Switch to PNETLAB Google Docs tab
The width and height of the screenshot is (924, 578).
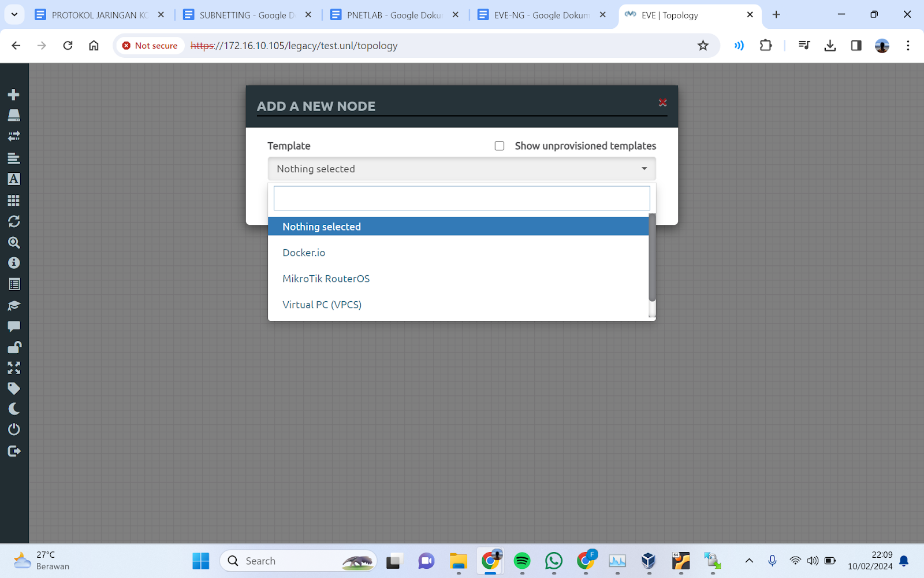[395, 15]
